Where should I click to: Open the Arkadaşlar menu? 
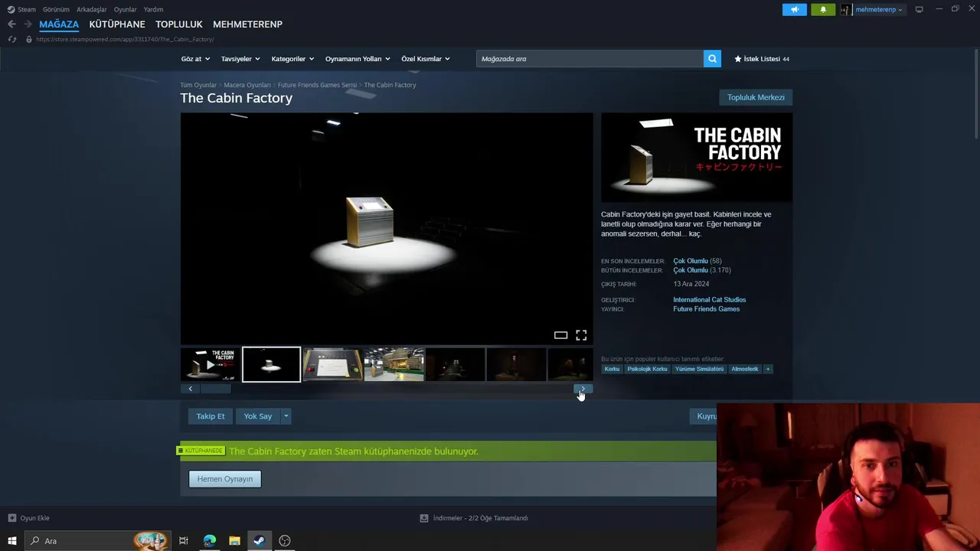click(x=92, y=10)
